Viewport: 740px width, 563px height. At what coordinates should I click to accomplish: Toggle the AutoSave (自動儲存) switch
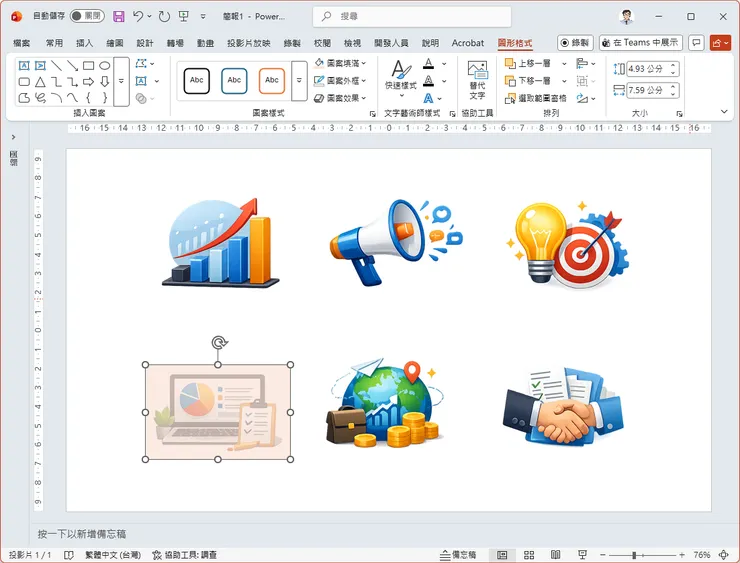point(87,16)
